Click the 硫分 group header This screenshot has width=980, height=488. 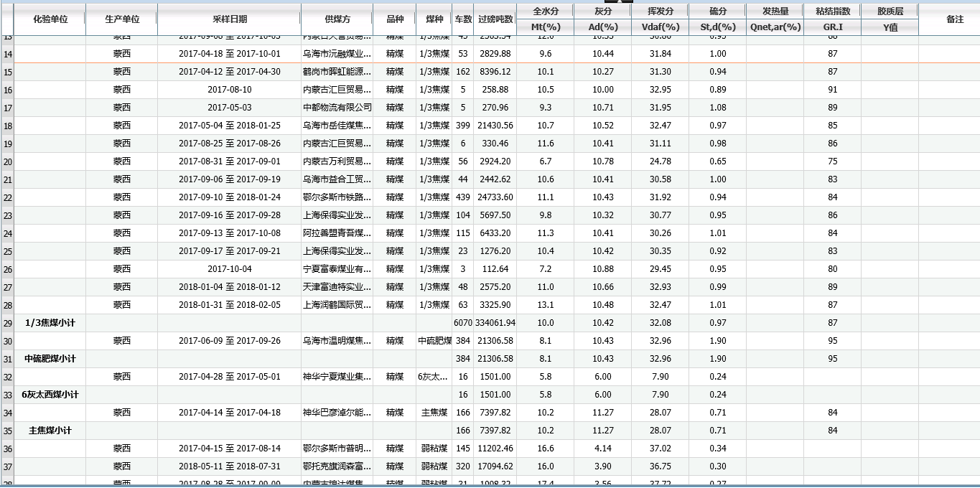(717, 11)
